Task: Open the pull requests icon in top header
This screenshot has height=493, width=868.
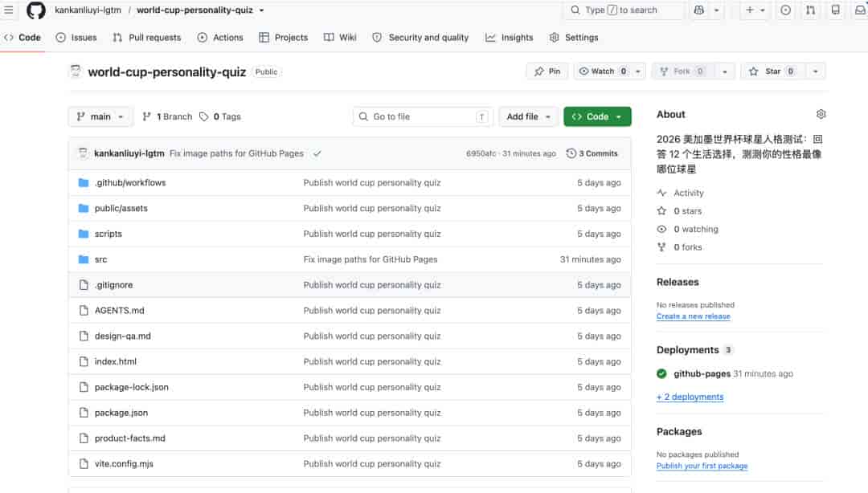Action: coord(810,10)
